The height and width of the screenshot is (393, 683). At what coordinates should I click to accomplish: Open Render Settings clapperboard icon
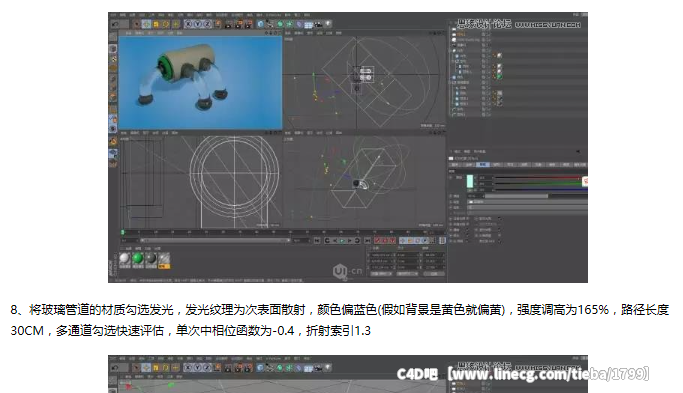(249, 24)
